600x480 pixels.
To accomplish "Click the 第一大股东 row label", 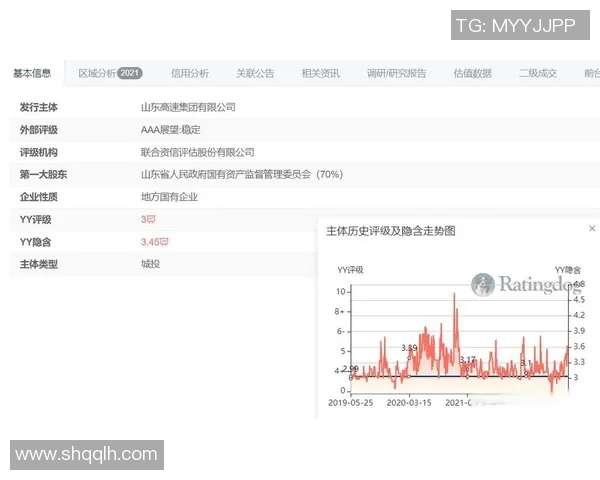I will [43, 175].
